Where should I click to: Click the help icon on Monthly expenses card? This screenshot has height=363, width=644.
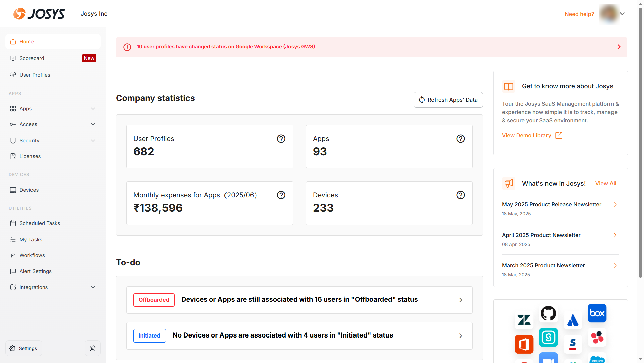click(x=281, y=195)
